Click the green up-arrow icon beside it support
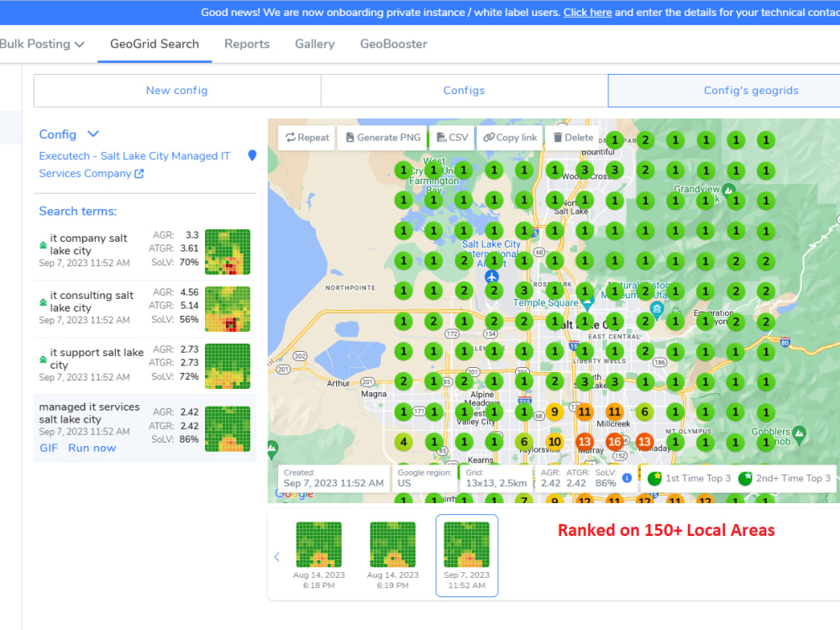Screen dimensions: 840x630 click(x=43, y=359)
